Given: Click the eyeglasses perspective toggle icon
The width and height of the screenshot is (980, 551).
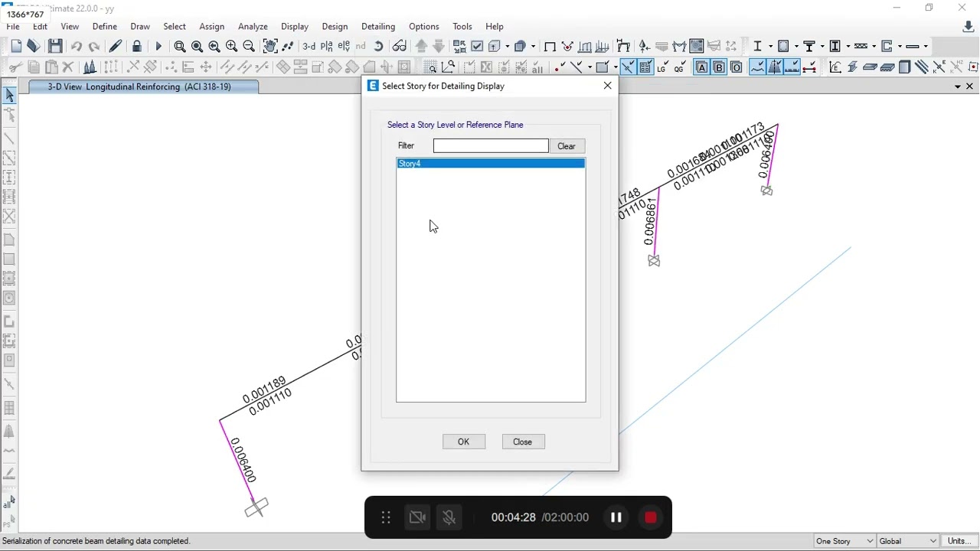Looking at the screenshot, I should pos(400,47).
